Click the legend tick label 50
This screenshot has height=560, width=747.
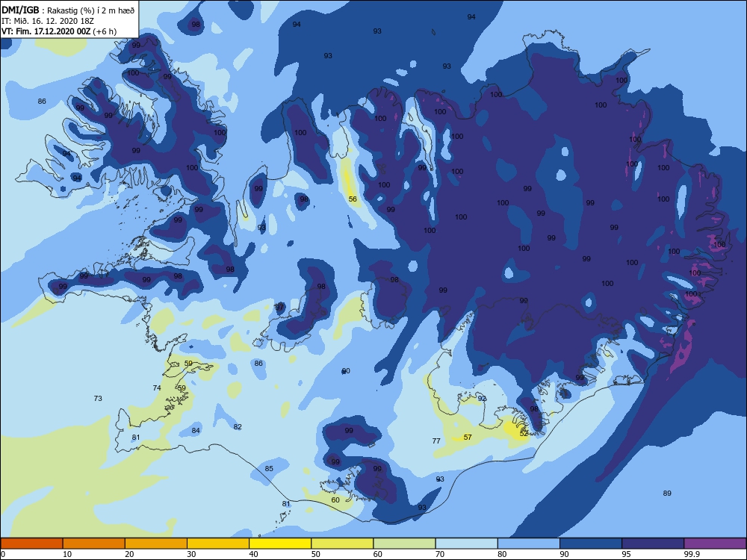(x=316, y=554)
